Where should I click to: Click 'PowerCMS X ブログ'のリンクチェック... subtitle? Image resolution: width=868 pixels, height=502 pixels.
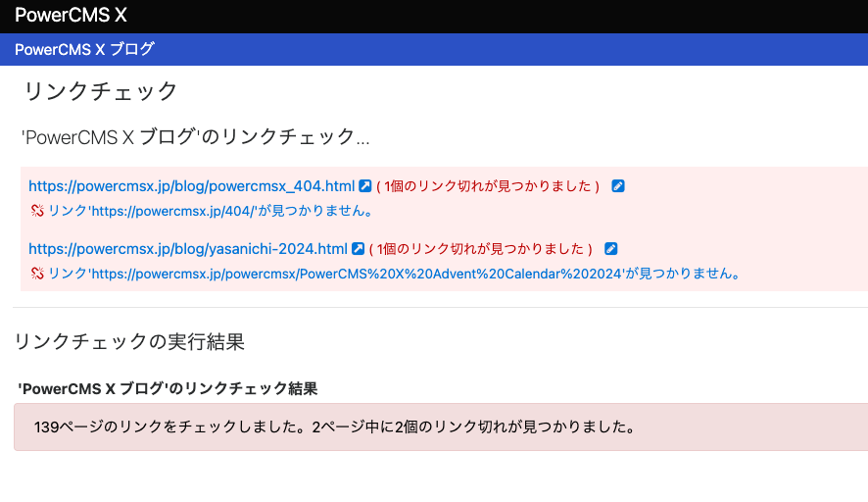[195, 136]
